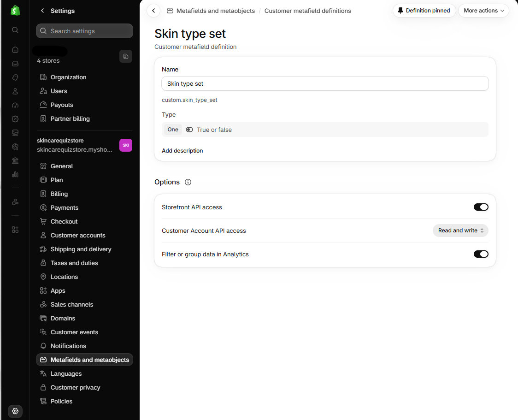The width and height of the screenshot is (518, 420).
Task: Open Users settings
Action: click(84, 91)
